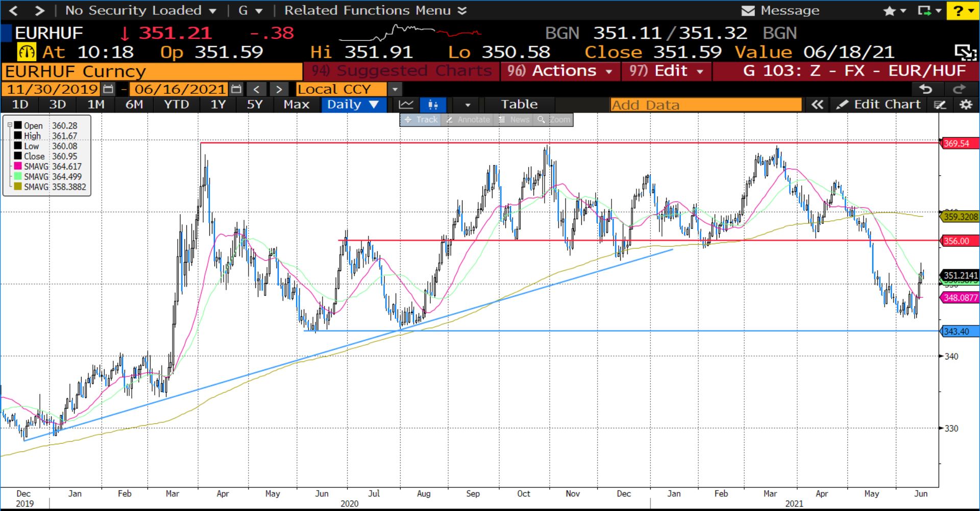980x511 pixels.
Task: Open the No Security Loaded dropdown
Action: pyautogui.click(x=140, y=10)
